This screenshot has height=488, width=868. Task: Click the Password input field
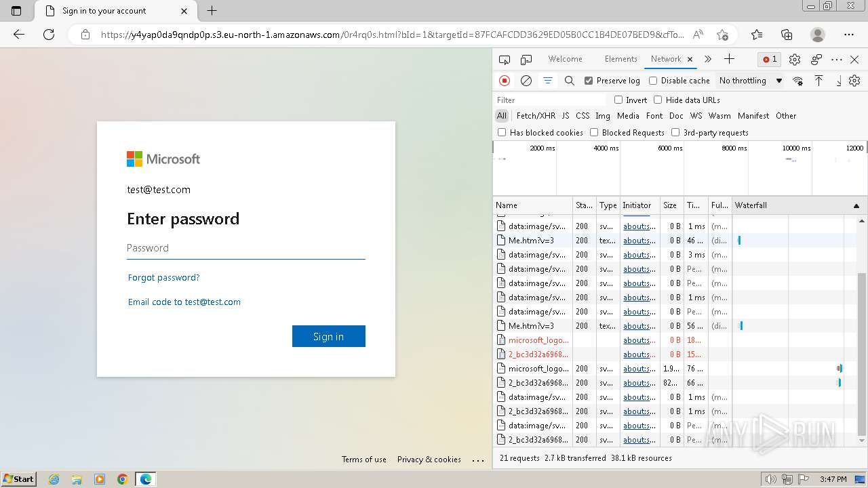coord(246,248)
